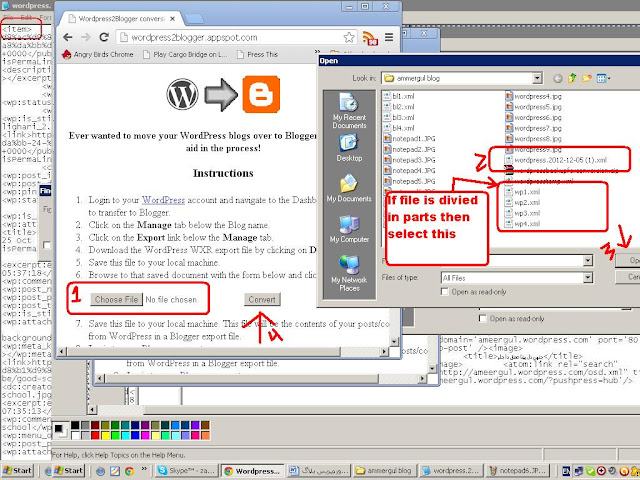
Task: Pick the magenta color swatch in palette
Action: click(x=145, y=436)
